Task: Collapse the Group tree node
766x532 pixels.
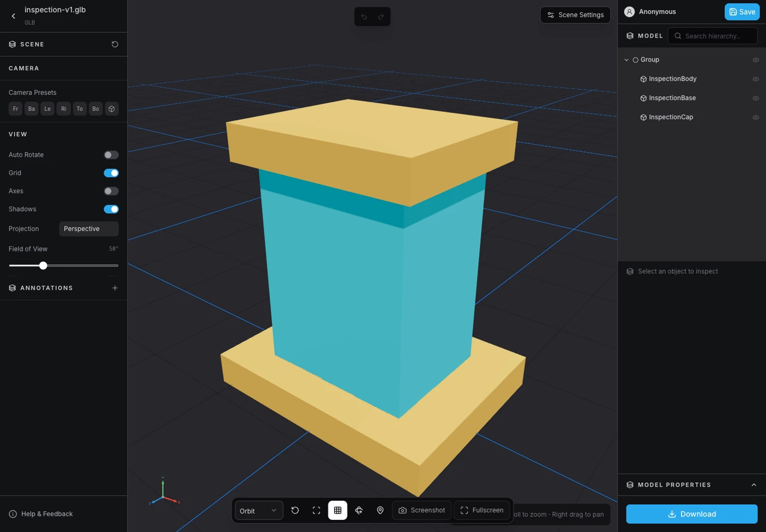Action: point(626,60)
